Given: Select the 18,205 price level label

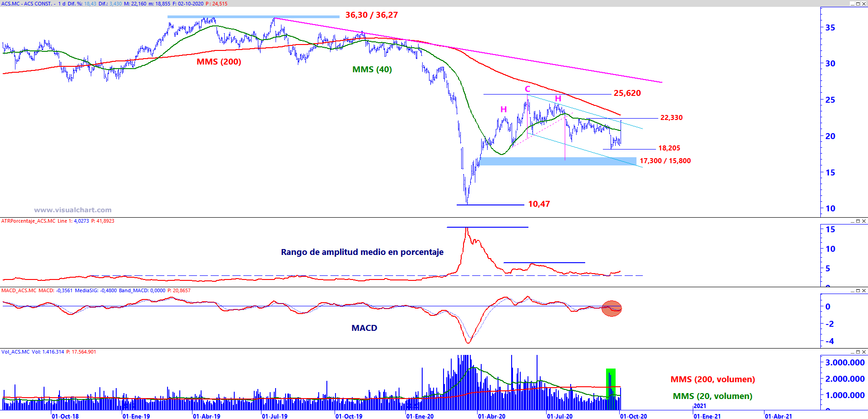Looking at the screenshot, I should pyautogui.click(x=669, y=148).
